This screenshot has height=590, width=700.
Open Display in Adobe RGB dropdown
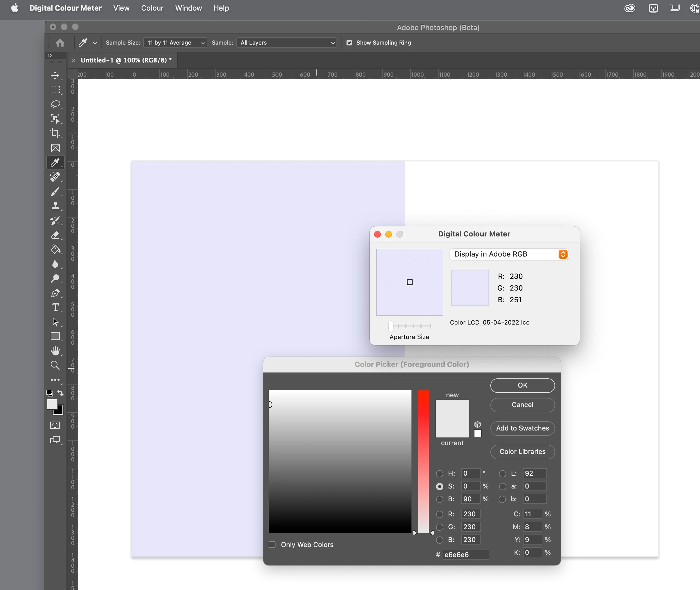(x=509, y=254)
